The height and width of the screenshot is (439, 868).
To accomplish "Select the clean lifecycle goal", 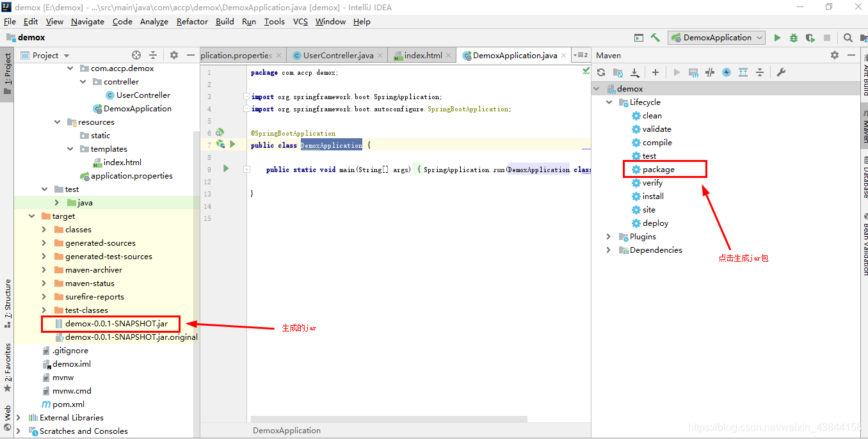I will pos(652,116).
